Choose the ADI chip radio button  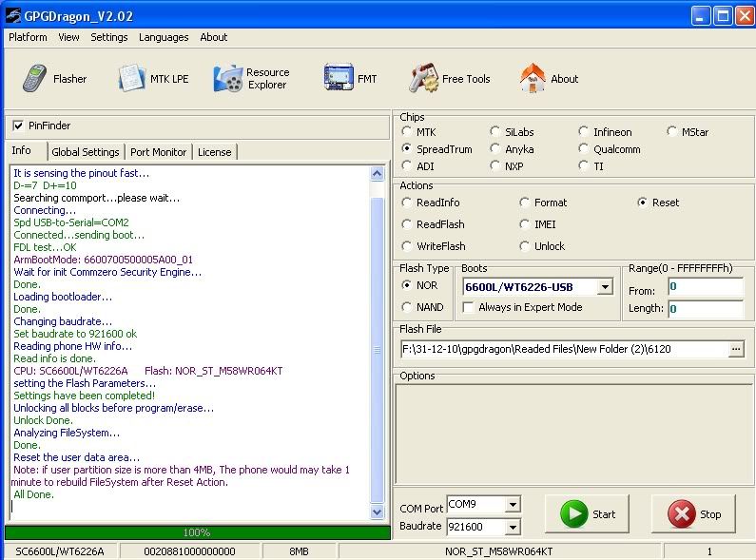(x=406, y=165)
